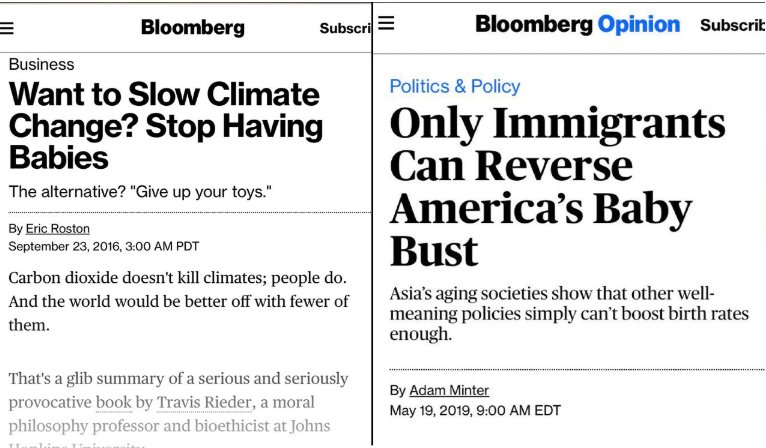
Task: Open author Adam Minter's profile link
Action: coord(449,390)
